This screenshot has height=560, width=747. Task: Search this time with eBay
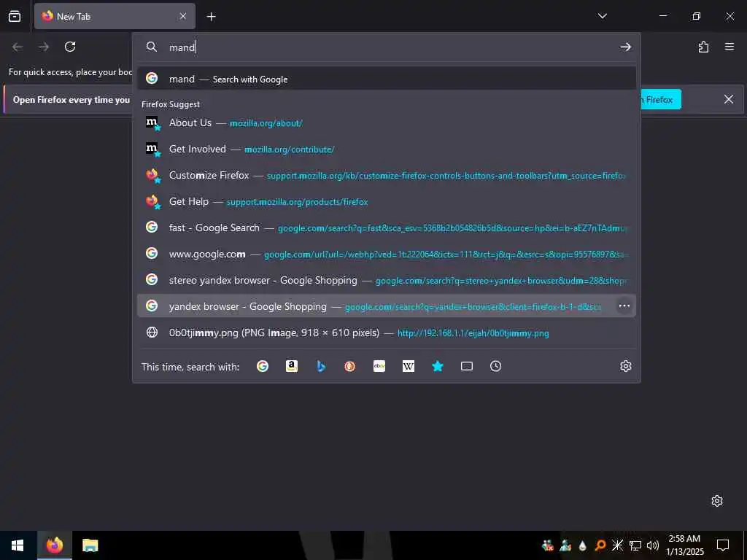tap(379, 366)
